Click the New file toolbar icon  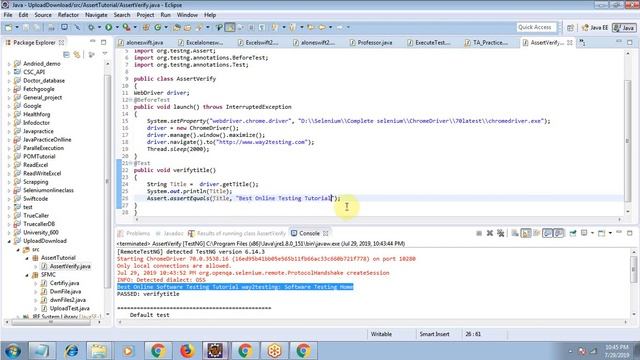coord(9,27)
